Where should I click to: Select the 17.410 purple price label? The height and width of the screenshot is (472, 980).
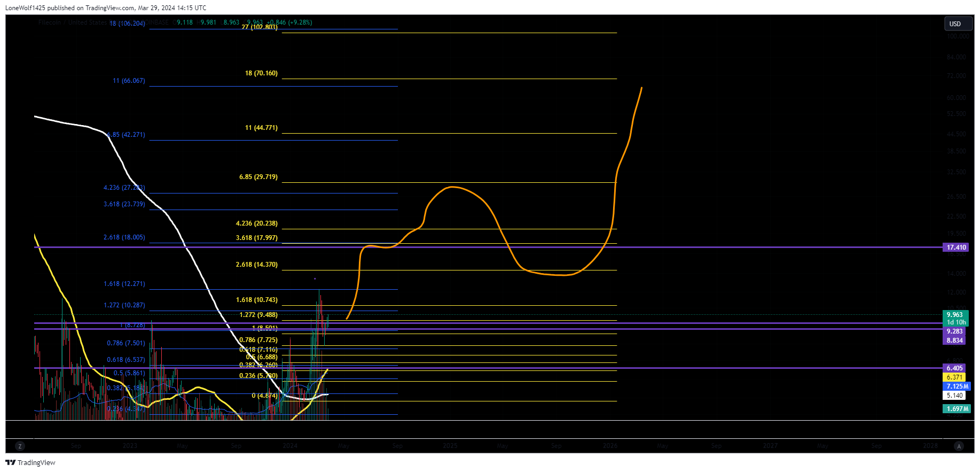[956, 247]
